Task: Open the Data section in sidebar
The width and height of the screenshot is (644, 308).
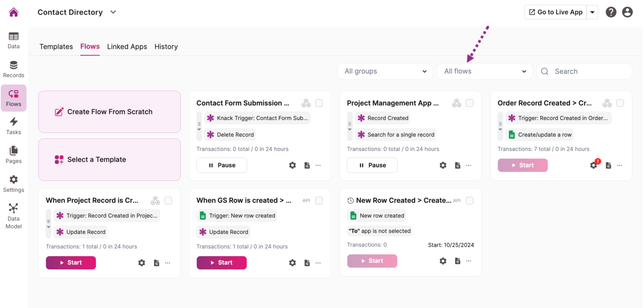Action: click(14, 40)
